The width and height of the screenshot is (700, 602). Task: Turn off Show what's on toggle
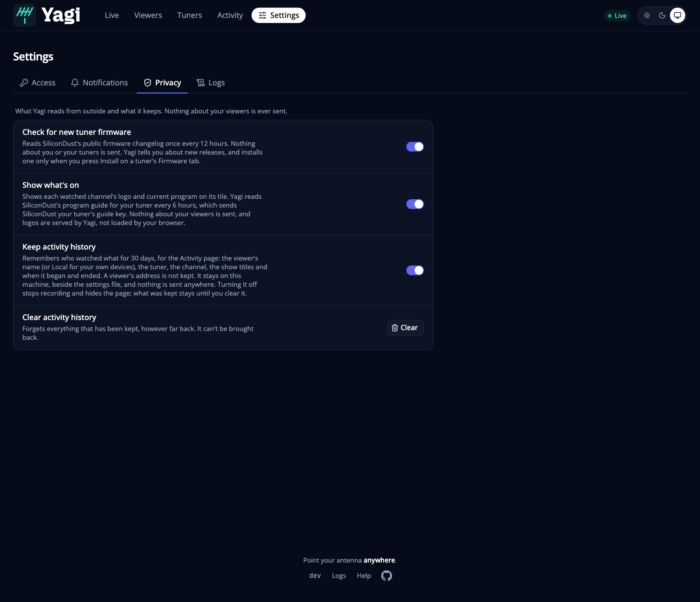tap(415, 204)
